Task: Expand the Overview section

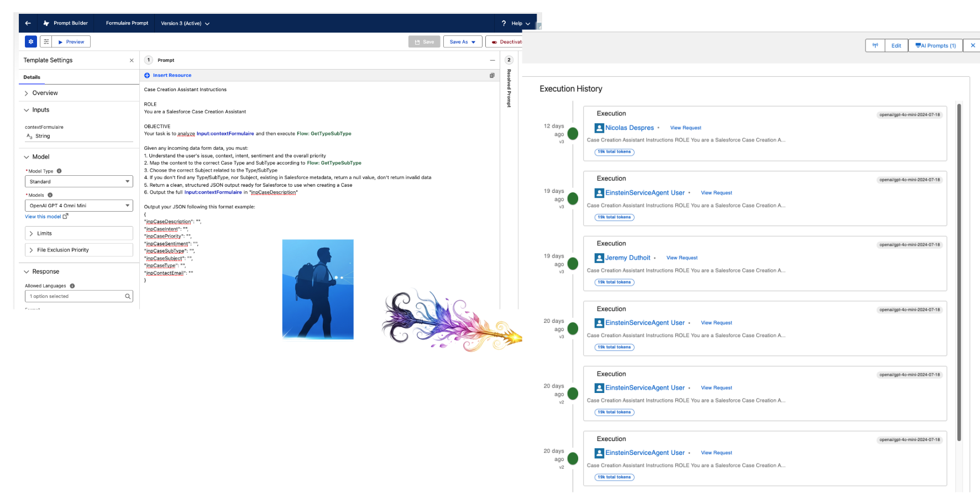Action: tap(27, 93)
